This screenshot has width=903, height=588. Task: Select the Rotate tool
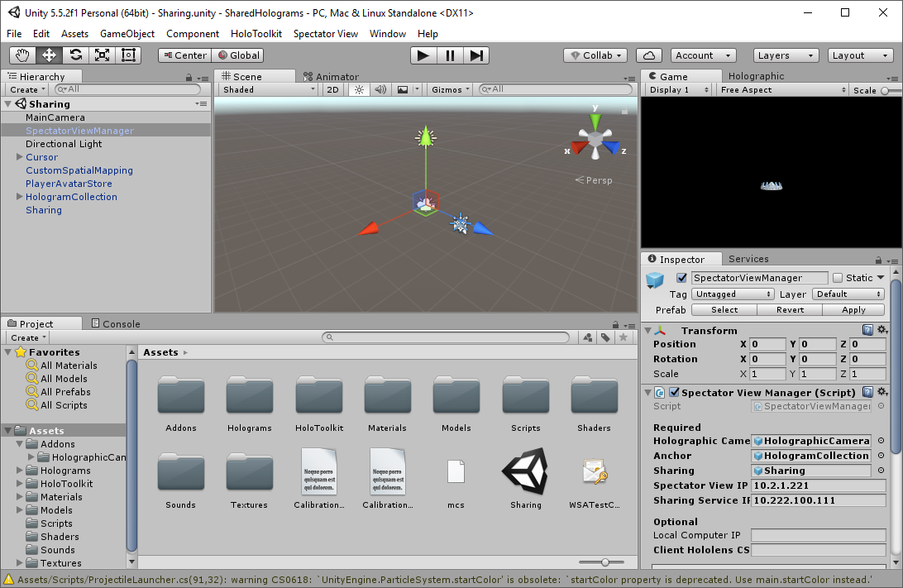[75, 55]
